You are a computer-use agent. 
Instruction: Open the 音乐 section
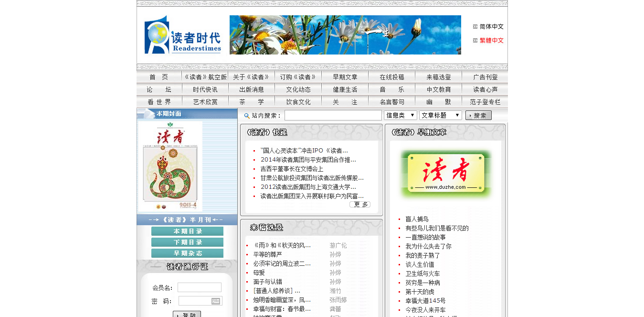[x=391, y=89]
